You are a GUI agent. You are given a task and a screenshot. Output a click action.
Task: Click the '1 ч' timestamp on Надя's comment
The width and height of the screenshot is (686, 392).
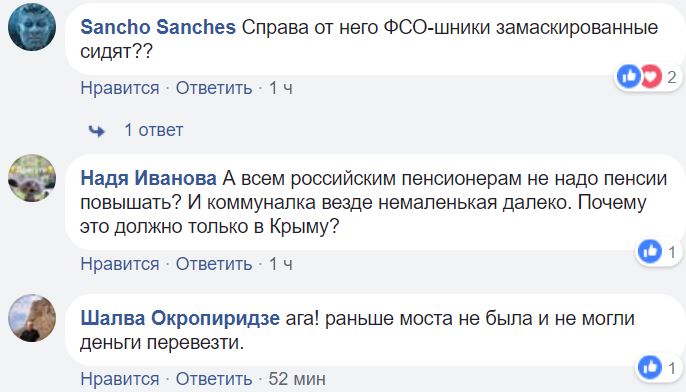click(x=280, y=264)
